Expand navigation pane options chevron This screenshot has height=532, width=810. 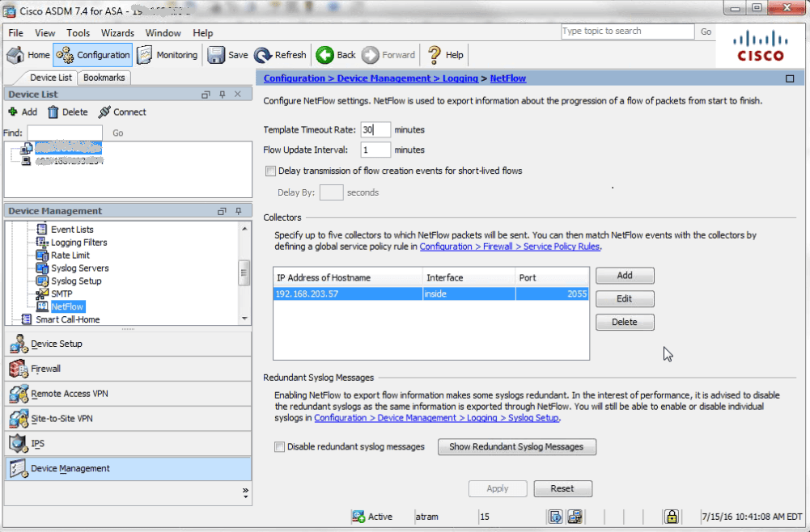pos(245,492)
